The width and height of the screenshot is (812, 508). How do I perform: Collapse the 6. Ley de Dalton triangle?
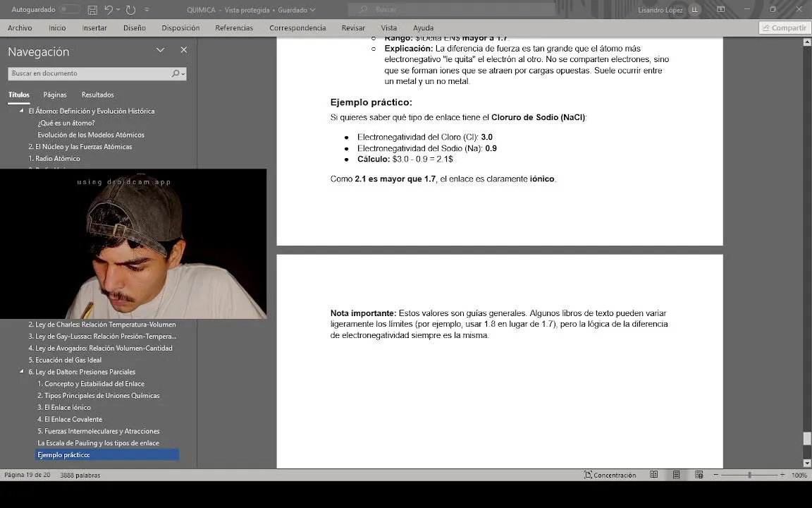click(x=22, y=371)
